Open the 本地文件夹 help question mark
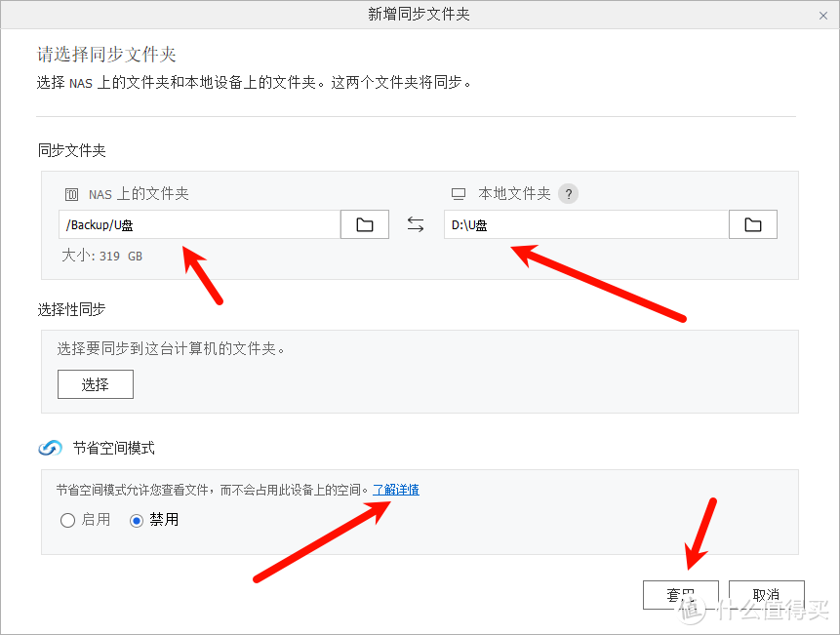 click(567, 193)
